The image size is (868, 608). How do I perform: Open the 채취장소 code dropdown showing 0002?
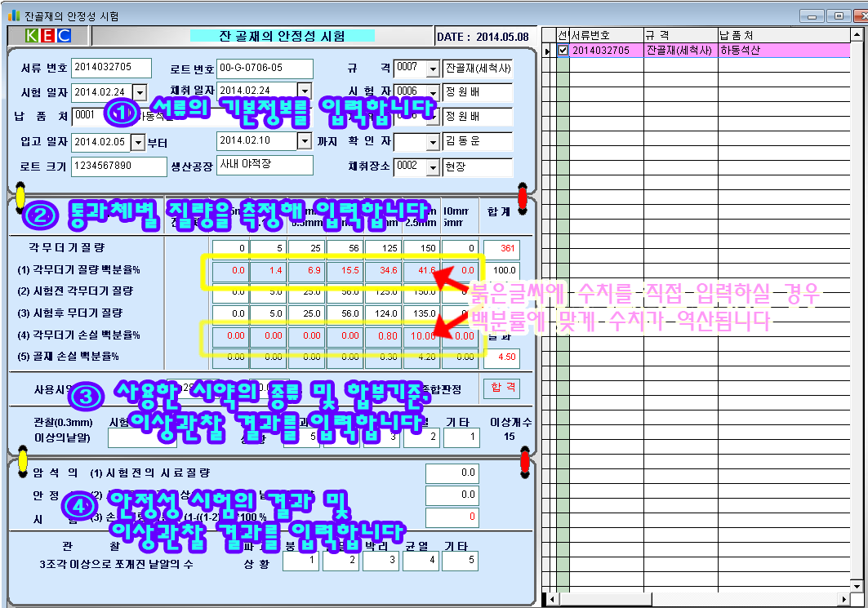point(433,166)
